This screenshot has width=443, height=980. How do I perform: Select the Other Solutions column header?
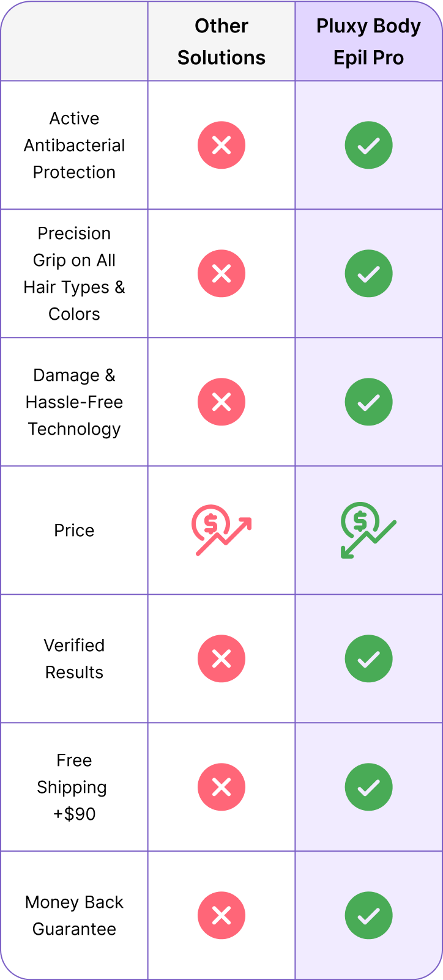(221, 42)
